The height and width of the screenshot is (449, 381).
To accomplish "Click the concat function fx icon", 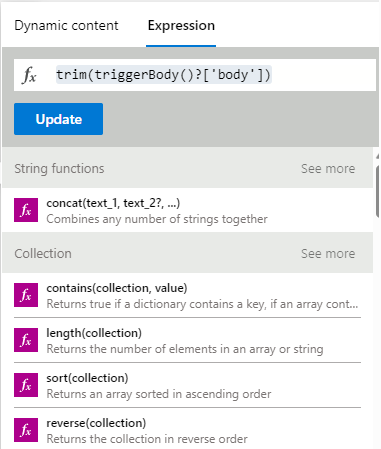I will coord(26,210).
